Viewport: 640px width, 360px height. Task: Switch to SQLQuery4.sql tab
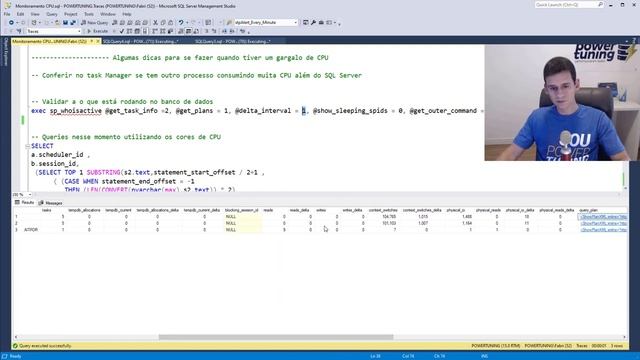click(140, 41)
